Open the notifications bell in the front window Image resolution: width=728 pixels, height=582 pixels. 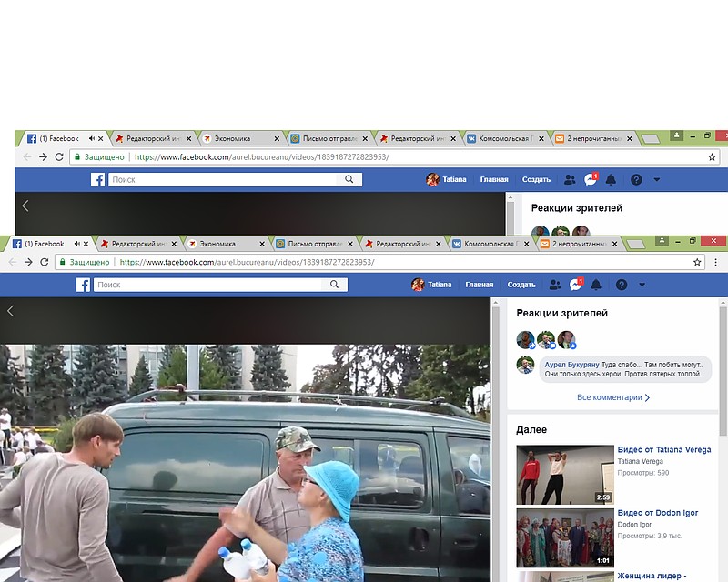[x=596, y=285]
